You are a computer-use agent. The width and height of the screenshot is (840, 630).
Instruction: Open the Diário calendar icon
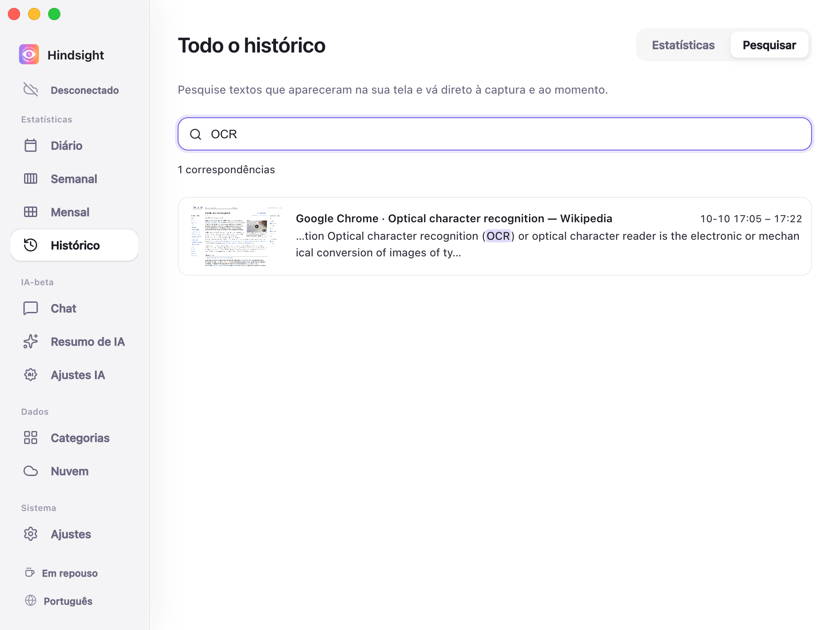click(31, 145)
